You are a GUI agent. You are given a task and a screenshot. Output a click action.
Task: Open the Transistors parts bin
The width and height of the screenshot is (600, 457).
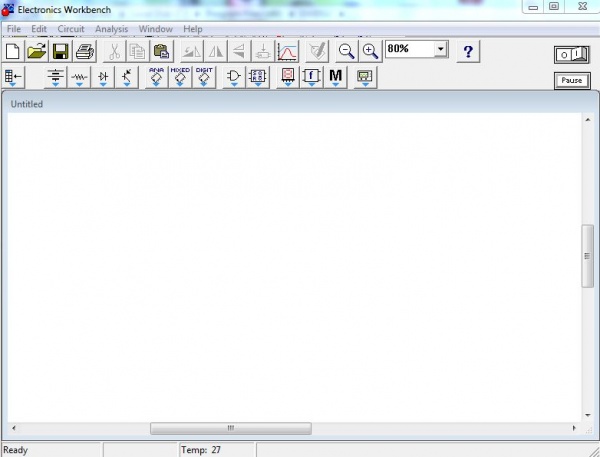coord(127,77)
